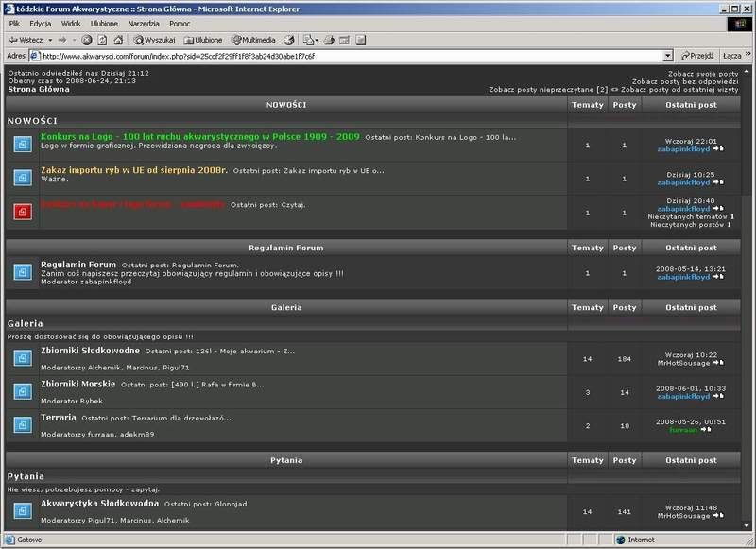The image size is (756, 549).
Task: Click the Print toolbar icon
Action: coord(329,40)
